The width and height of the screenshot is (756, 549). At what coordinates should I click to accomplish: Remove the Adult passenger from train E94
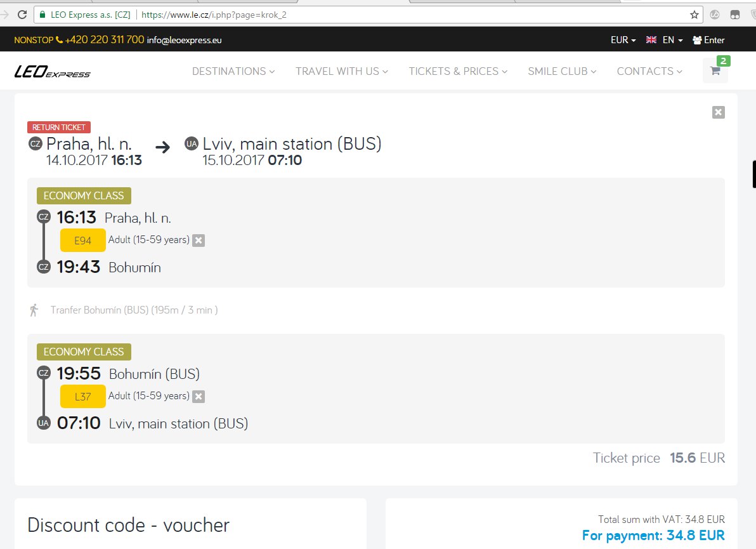click(199, 241)
